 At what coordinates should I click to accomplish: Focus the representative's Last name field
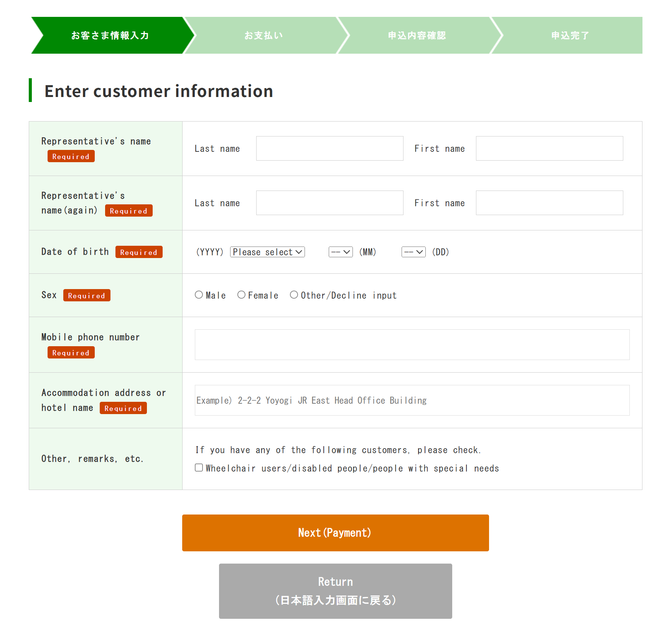329,148
